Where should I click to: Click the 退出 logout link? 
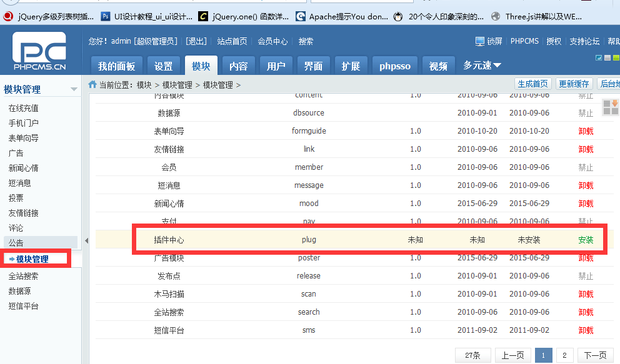(x=196, y=41)
